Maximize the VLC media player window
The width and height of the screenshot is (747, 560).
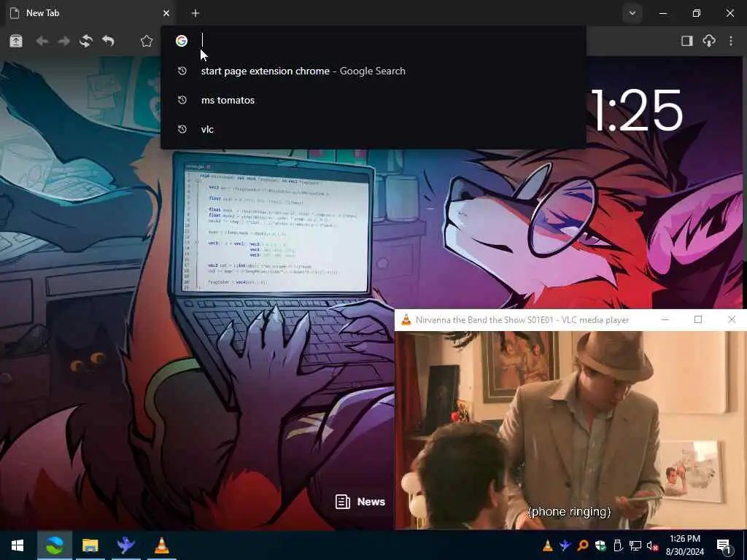698,319
